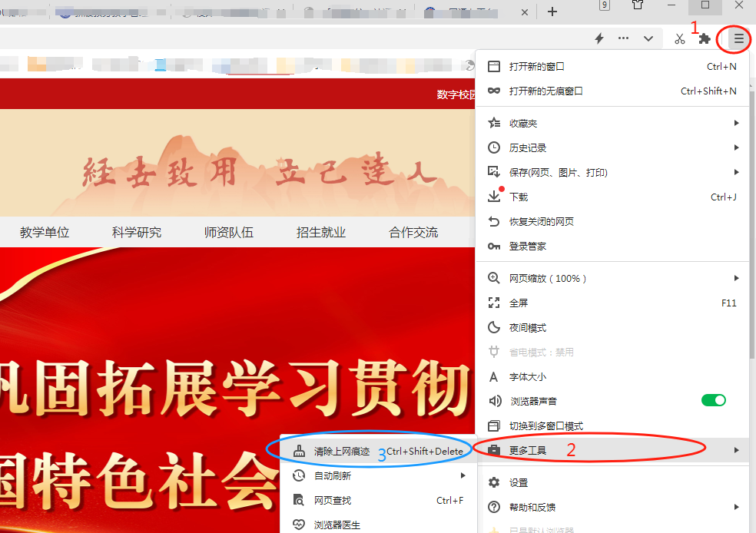Screen dimensions: 756x533
Task: Expand the 网页缩放 submenu arrow
Action: [x=736, y=278]
